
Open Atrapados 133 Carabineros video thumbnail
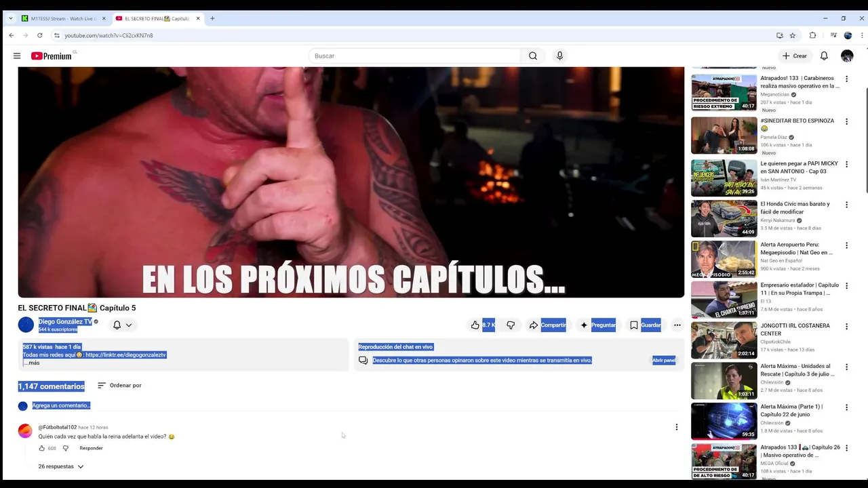pyautogui.click(x=724, y=92)
